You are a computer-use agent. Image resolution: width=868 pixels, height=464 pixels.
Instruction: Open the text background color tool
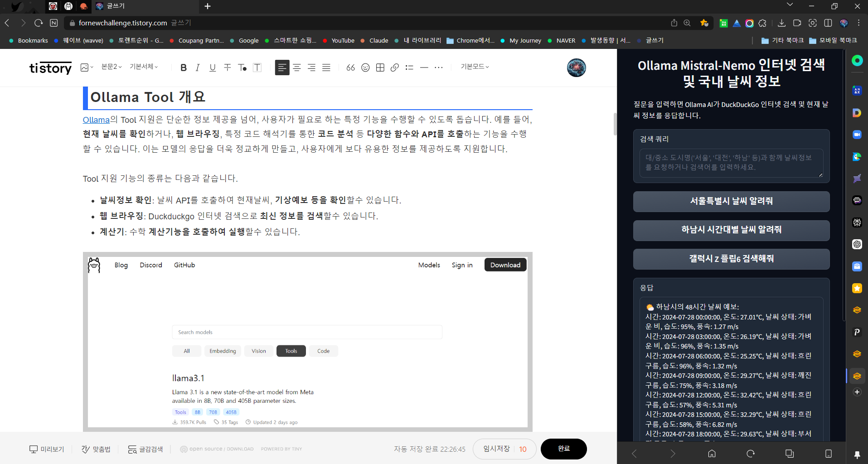[x=257, y=68]
